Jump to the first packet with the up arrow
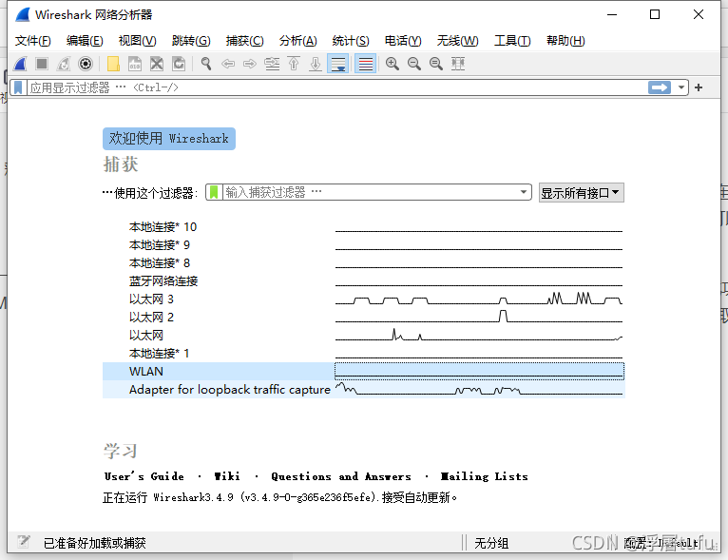Image resolution: width=728 pixels, height=560 pixels. [294, 64]
